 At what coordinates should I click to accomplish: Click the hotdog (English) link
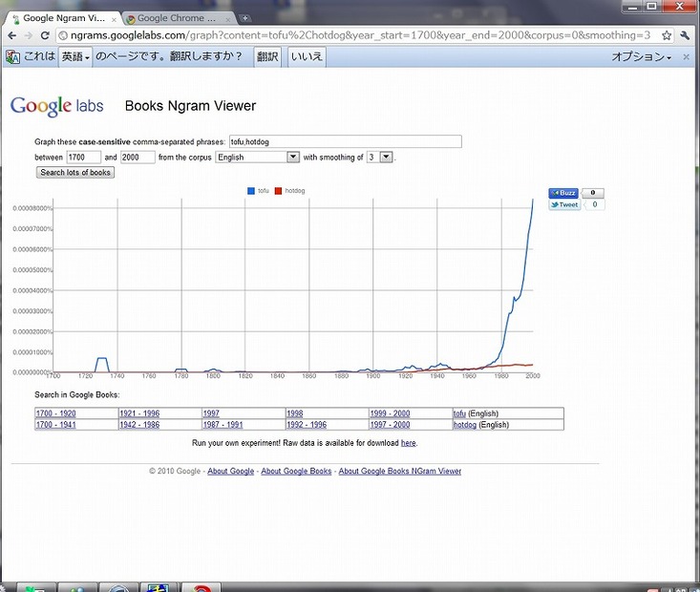(465, 425)
